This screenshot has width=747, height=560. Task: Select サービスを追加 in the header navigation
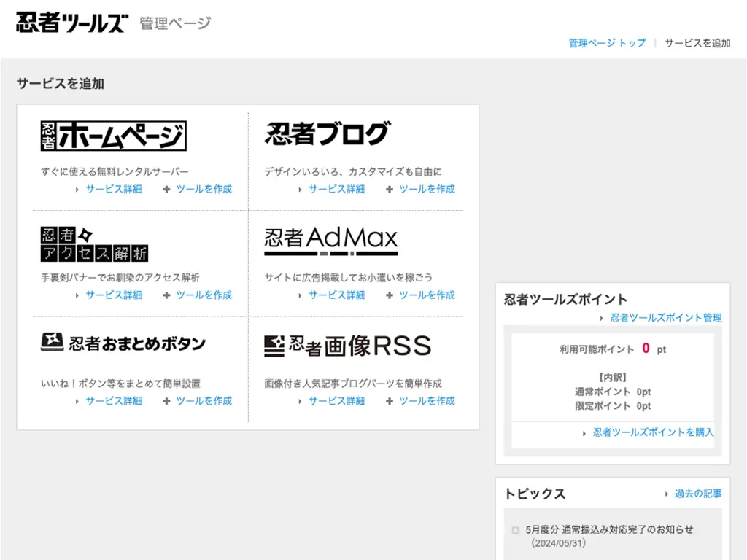(x=697, y=43)
